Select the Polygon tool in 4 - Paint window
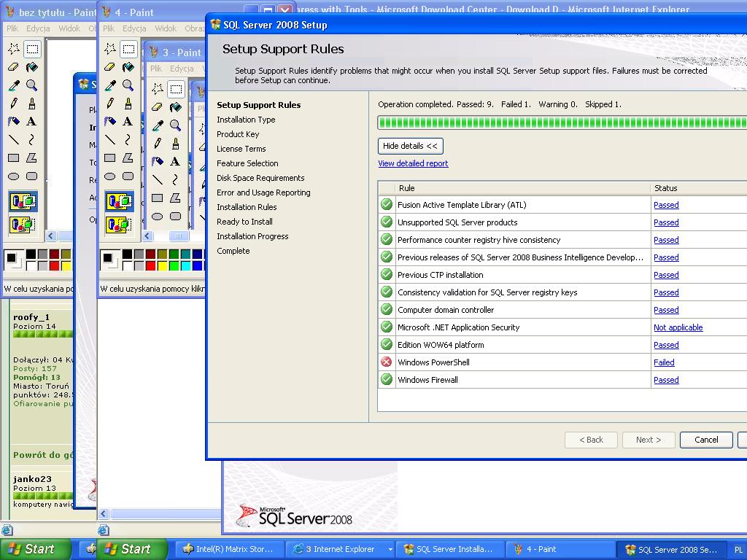Image resolution: width=747 pixels, height=560 pixels. [x=128, y=157]
